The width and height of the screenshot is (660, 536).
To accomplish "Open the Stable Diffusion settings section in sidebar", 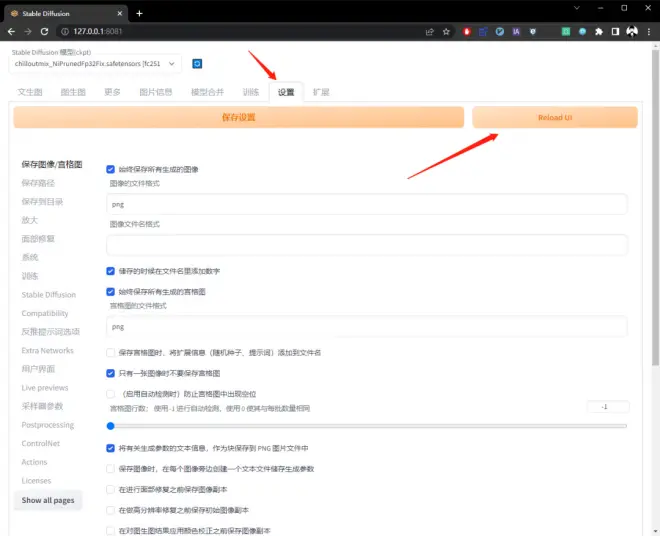I will (x=48, y=295).
